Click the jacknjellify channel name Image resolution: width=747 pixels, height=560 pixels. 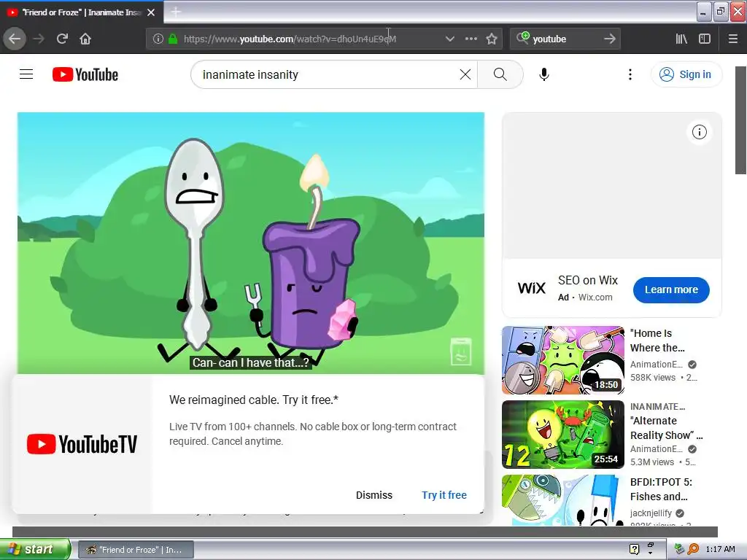coord(651,513)
